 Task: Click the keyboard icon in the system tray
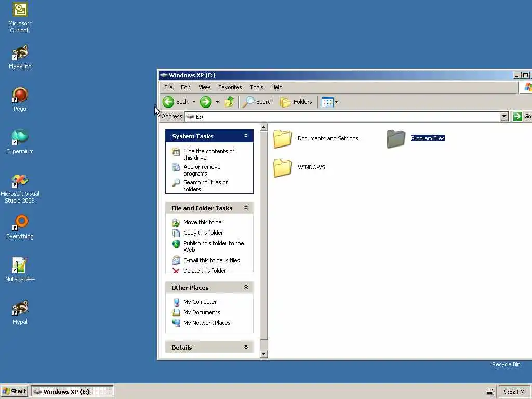pos(489,392)
